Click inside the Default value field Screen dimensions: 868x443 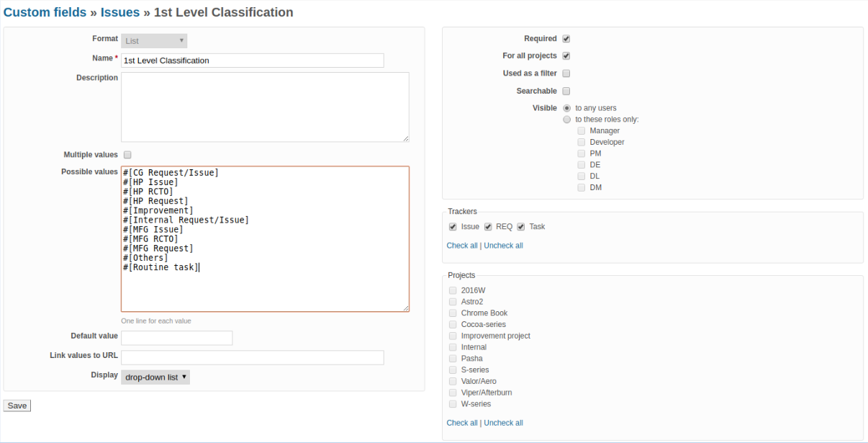(x=176, y=337)
